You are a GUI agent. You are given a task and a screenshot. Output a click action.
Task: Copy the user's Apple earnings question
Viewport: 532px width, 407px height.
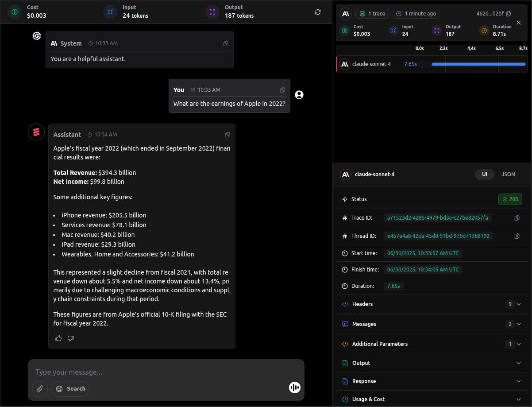coord(282,90)
